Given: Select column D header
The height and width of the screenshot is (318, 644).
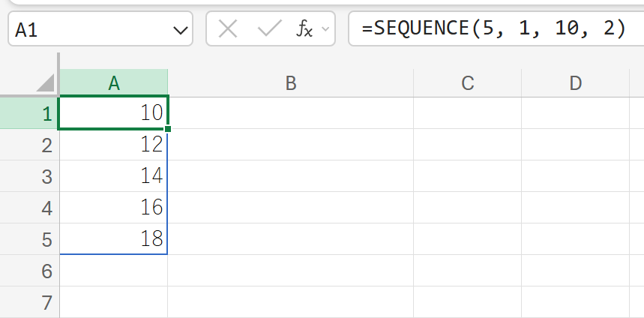Looking at the screenshot, I should (x=576, y=83).
